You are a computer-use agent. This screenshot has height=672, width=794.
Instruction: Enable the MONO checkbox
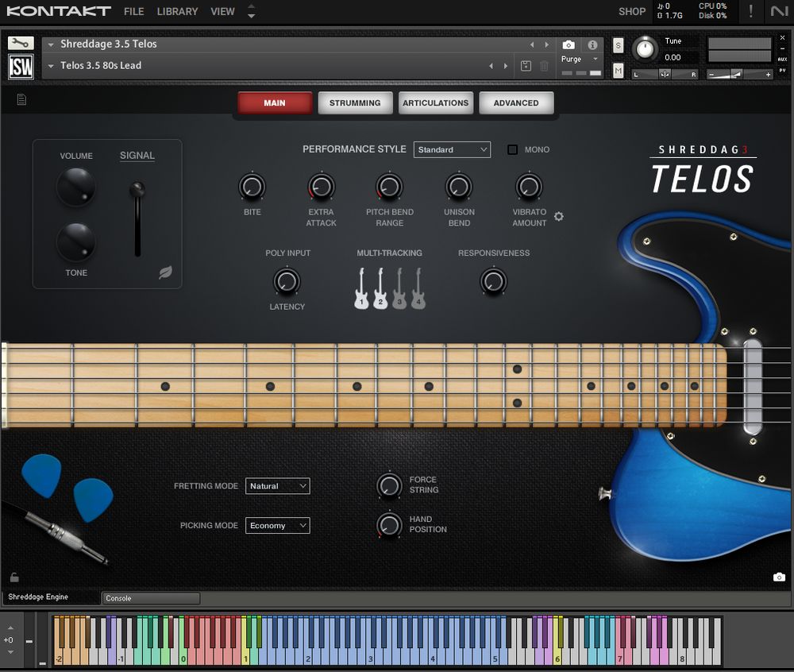pos(512,150)
